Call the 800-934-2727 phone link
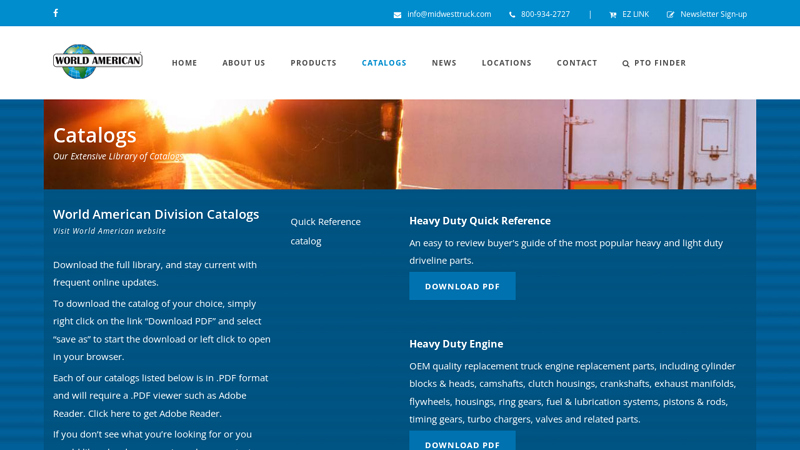The height and width of the screenshot is (450, 800). click(x=545, y=14)
